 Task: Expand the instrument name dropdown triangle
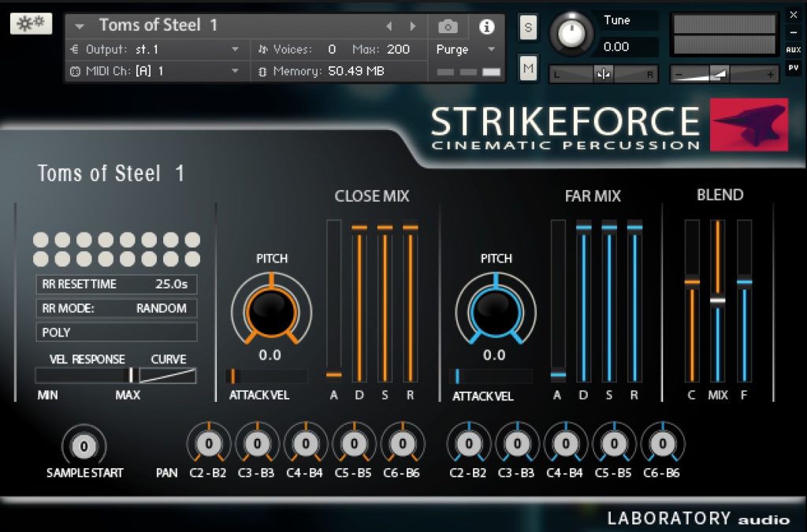[x=80, y=26]
